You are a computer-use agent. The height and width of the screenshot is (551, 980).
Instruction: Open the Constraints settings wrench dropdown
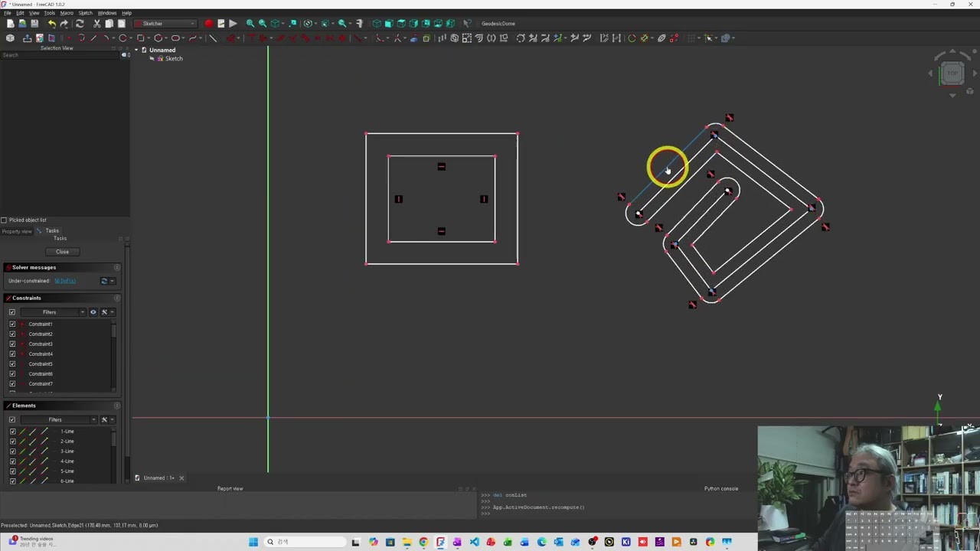point(106,312)
